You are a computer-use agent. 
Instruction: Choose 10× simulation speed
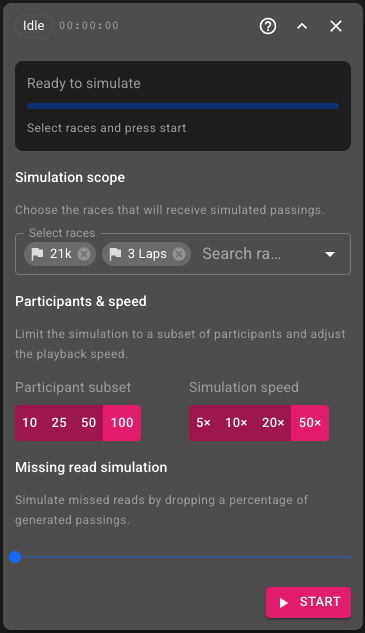[x=236, y=423]
